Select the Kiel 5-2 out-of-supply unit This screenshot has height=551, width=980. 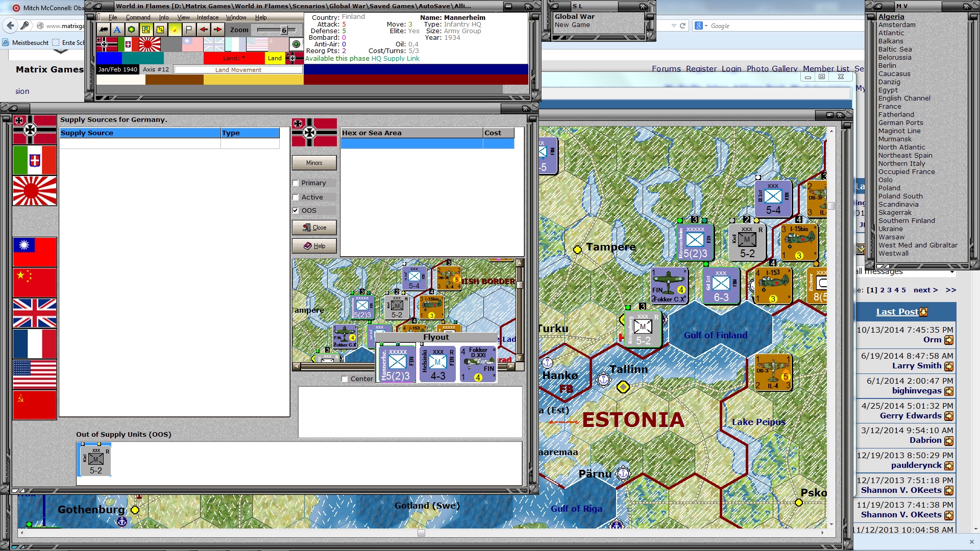95,459
